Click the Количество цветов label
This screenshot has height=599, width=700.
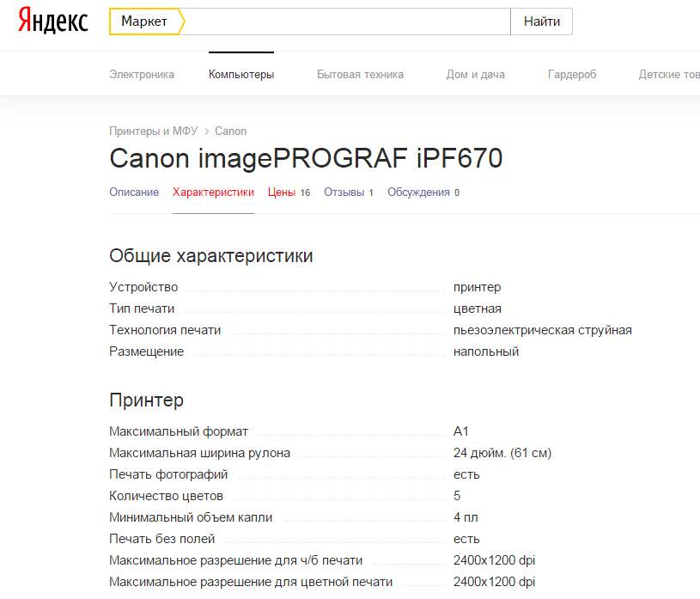point(166,496)
